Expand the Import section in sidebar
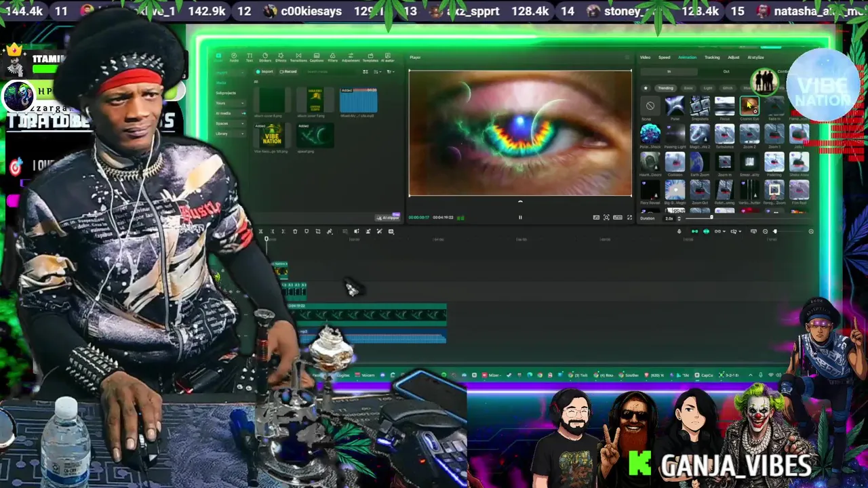This screenshot has width=868, height=488. point(229,73)
